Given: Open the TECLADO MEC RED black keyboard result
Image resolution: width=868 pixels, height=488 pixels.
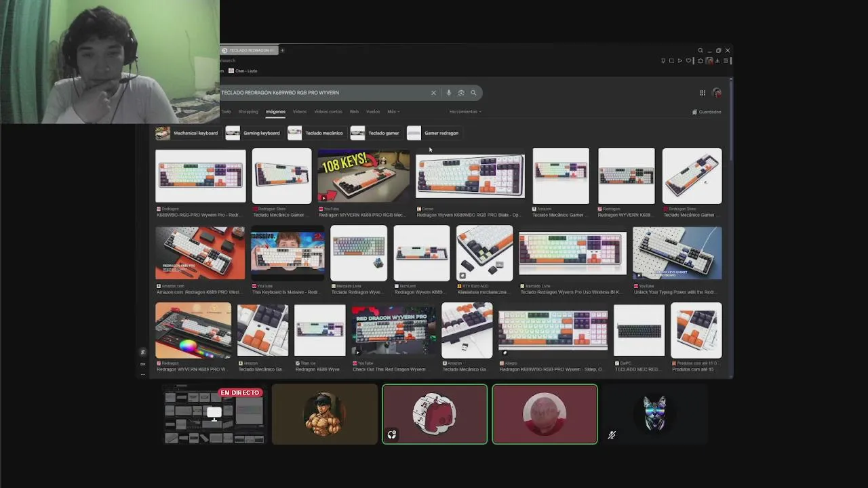Looking at the screenshot, I should pyautogui.click(x=639, y=331).
